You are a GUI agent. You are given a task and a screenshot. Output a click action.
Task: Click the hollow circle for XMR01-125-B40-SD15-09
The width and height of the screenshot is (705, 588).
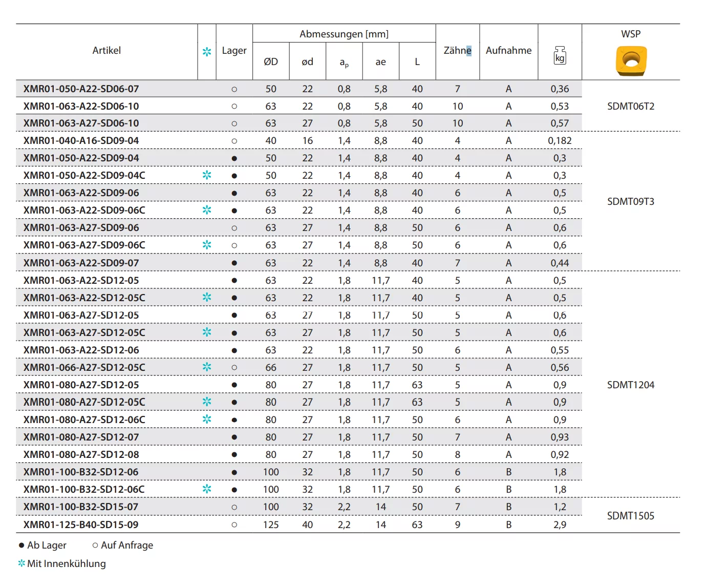tap(234, 525)
